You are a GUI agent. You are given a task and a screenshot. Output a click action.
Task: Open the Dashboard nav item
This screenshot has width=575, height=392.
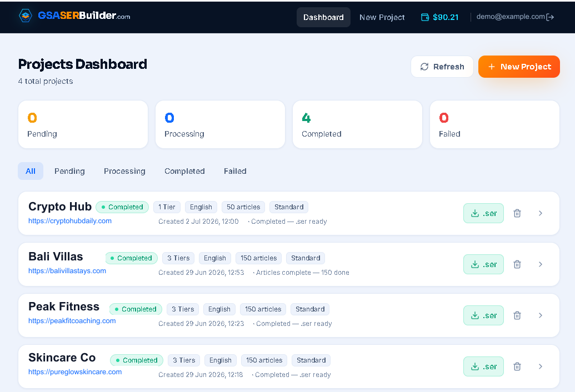coord(323,17)
